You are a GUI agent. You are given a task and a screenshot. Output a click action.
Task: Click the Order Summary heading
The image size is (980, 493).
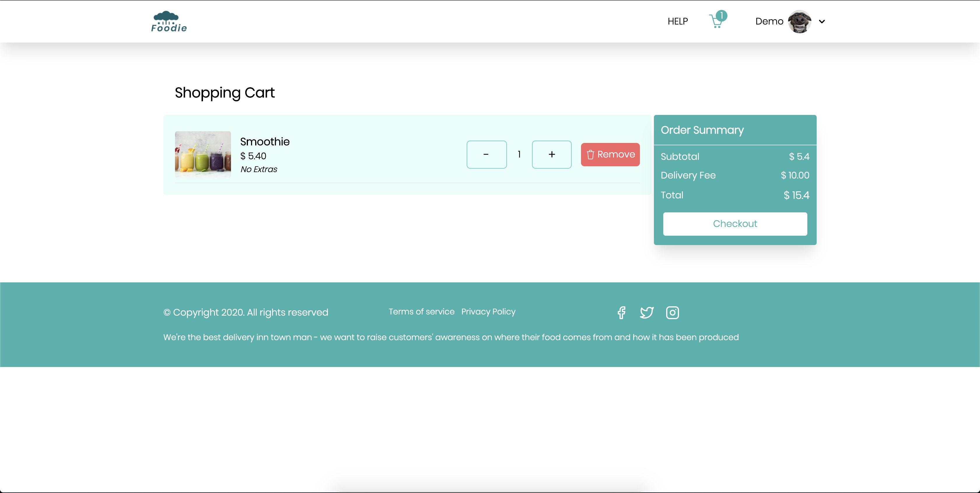[x=702, y=130]
